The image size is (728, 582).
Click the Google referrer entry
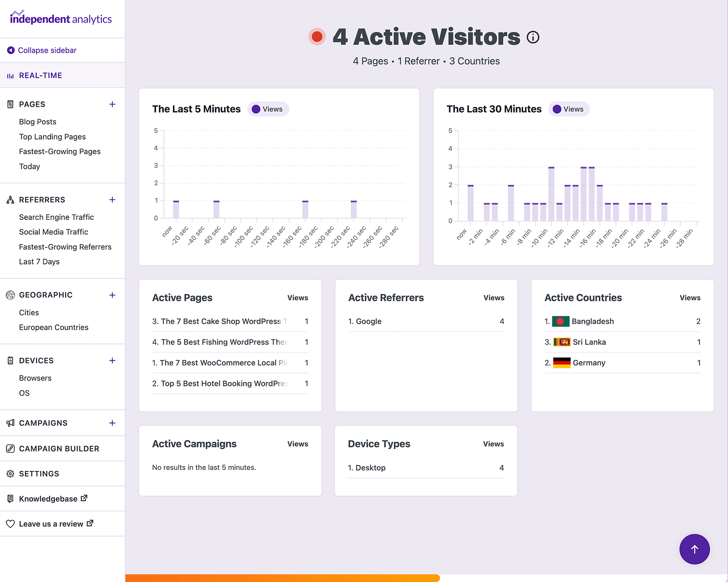point(370,321)
